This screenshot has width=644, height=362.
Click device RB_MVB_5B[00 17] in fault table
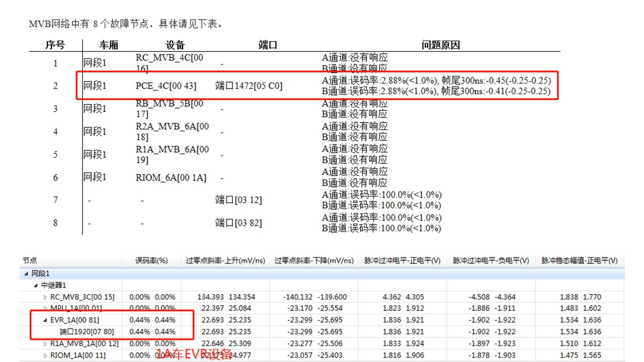click(170, 109)
